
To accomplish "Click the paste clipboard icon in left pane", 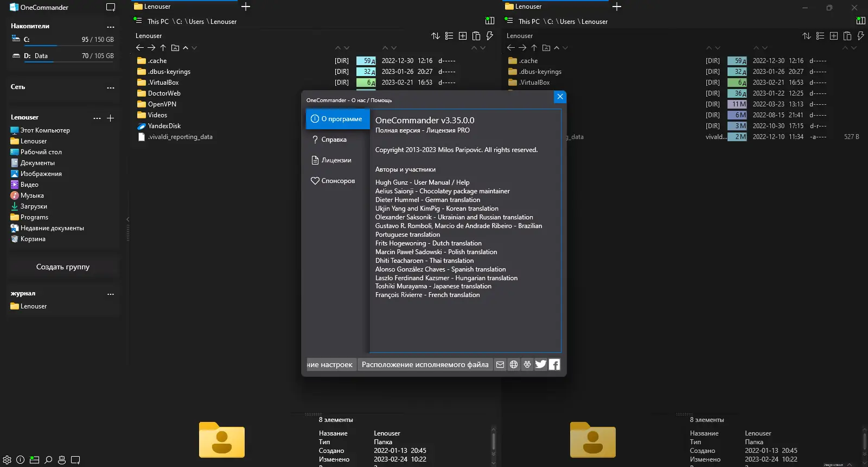I will coord(476,36).
